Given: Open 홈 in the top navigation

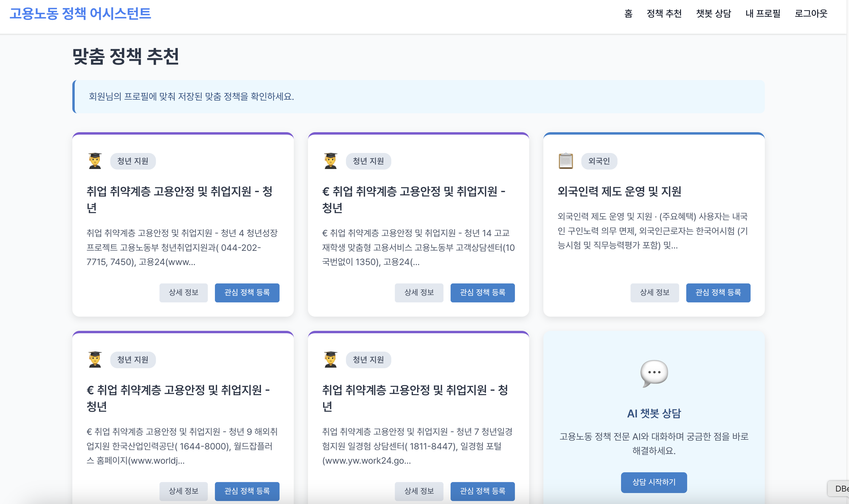Looking at the screenshot, I should 628,14.
